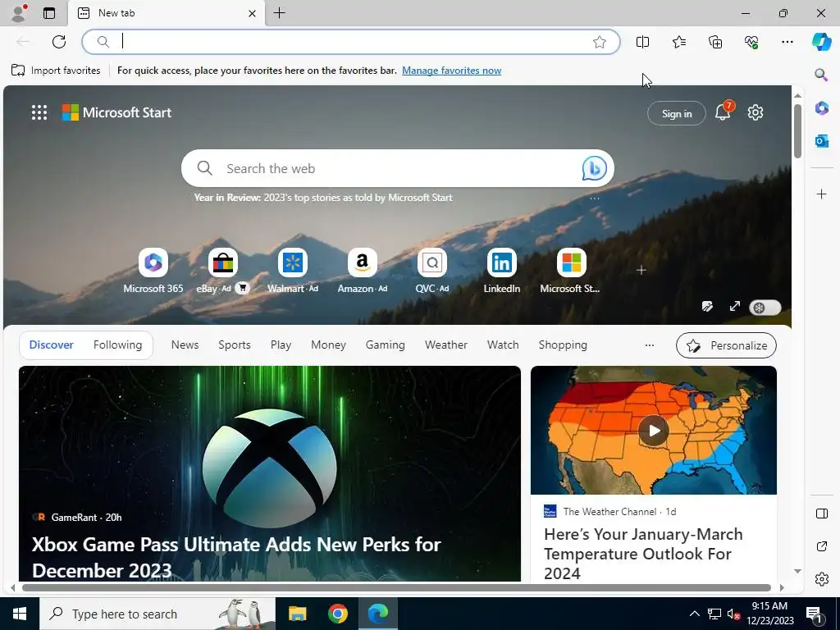840x630 pixels.
Task: Open Outlook in the sidebar
Action: coord(822,141)
